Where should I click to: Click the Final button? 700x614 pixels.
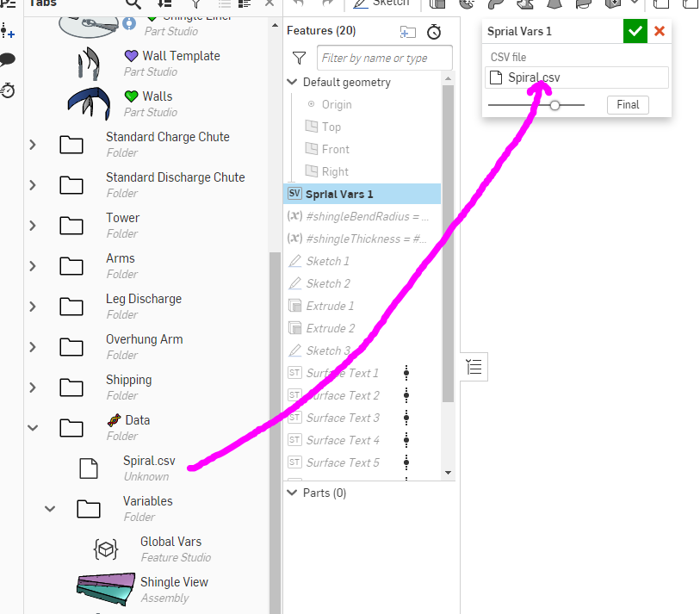pyautogui.click(x=628, y=104)
